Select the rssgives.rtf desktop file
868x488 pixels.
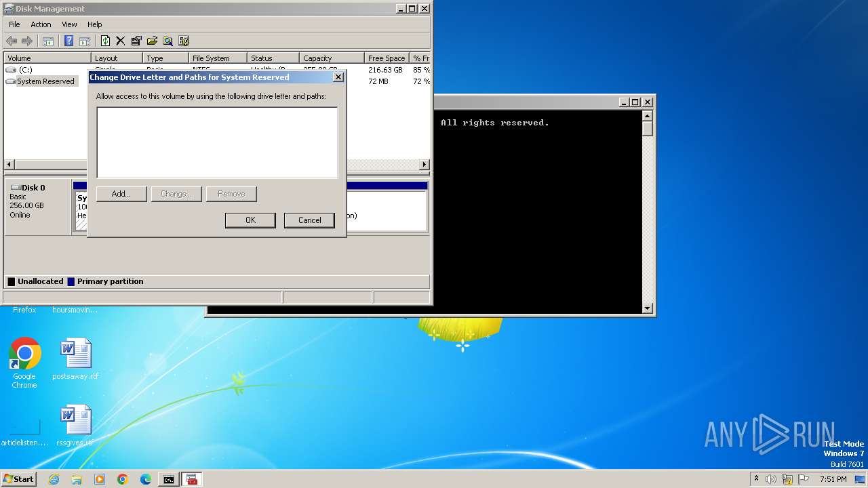point(75,426)
